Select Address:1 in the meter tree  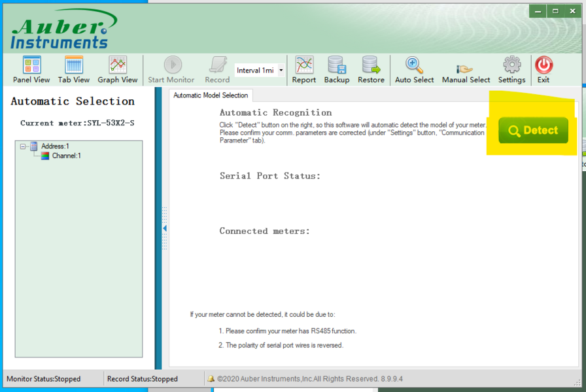click(55, 146)
